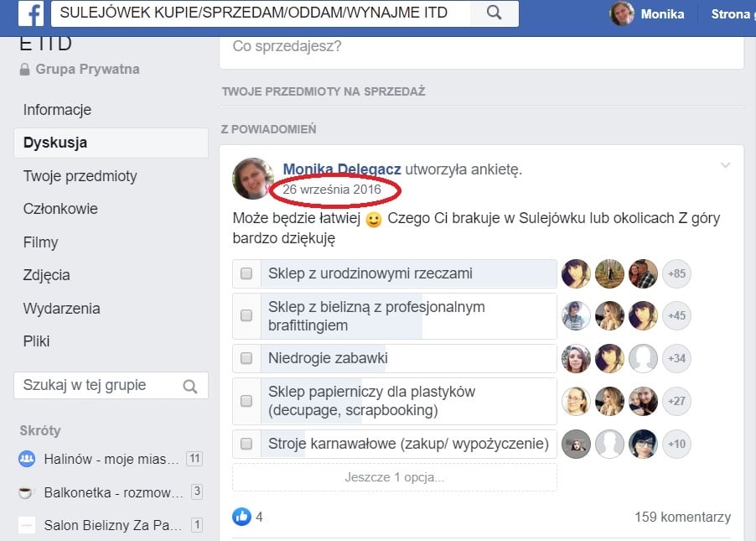This screenshot has height=541, width=756.
Task: Click the blue like reaction icon
Action: click(242, 517)
